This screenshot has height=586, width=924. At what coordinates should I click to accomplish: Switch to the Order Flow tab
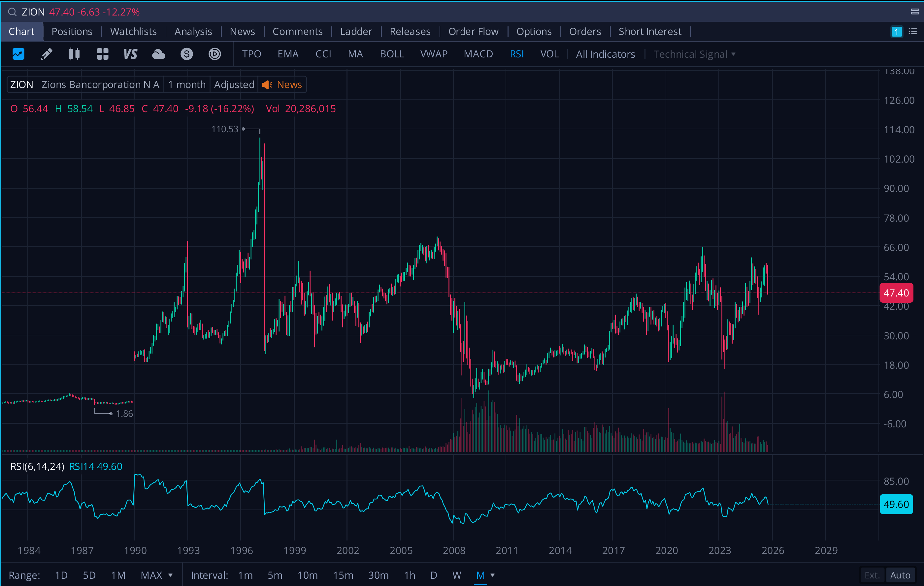pos(473,31)
